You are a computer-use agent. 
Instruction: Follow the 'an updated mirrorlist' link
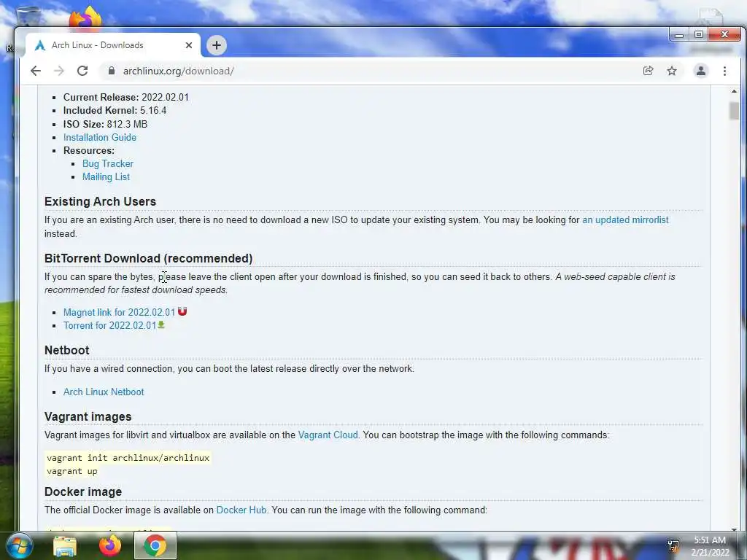tap(625, 220)
